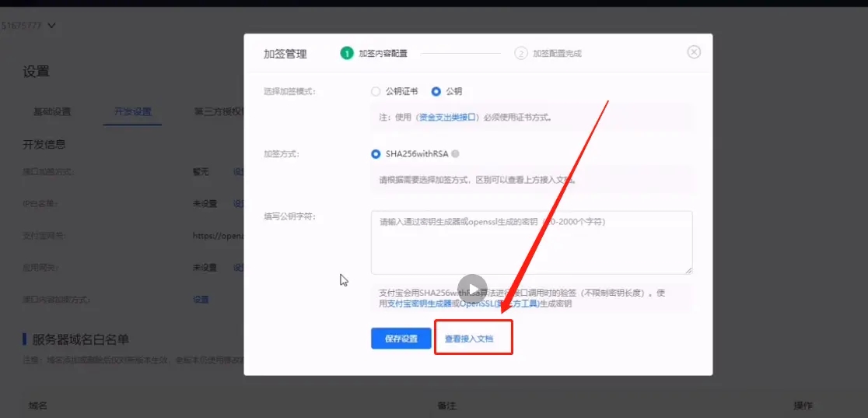Click the 域名 column header
The width and height of the screenshot is (868, 418).
pyautogui.click(x=37, y=406)
